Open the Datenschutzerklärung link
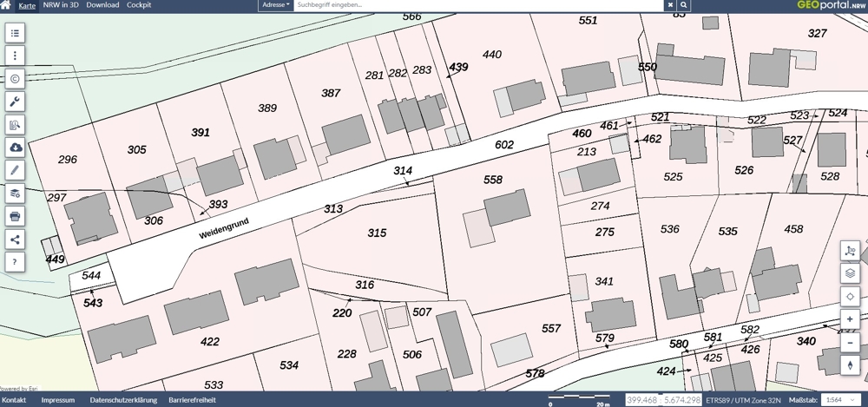 coord(123,400)
